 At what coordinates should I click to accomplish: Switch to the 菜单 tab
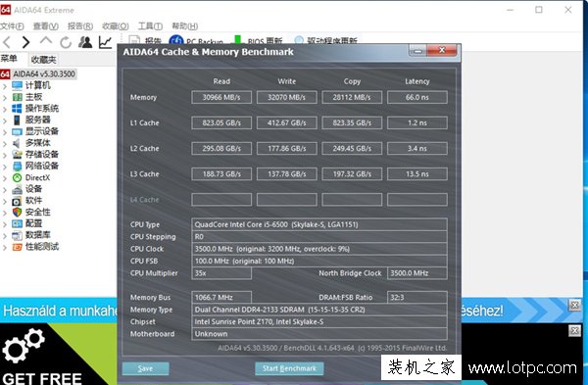(x=9, y=59)
